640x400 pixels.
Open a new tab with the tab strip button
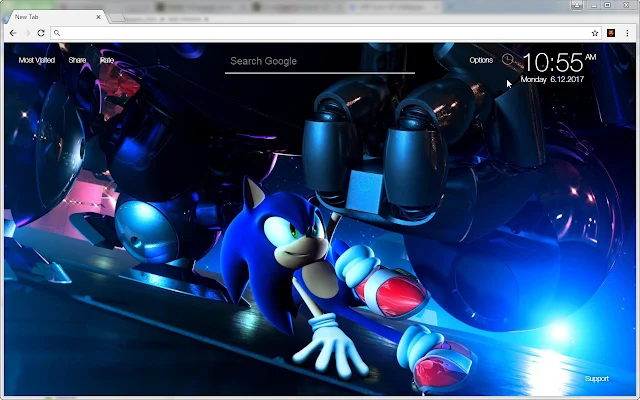pos(117,18)
